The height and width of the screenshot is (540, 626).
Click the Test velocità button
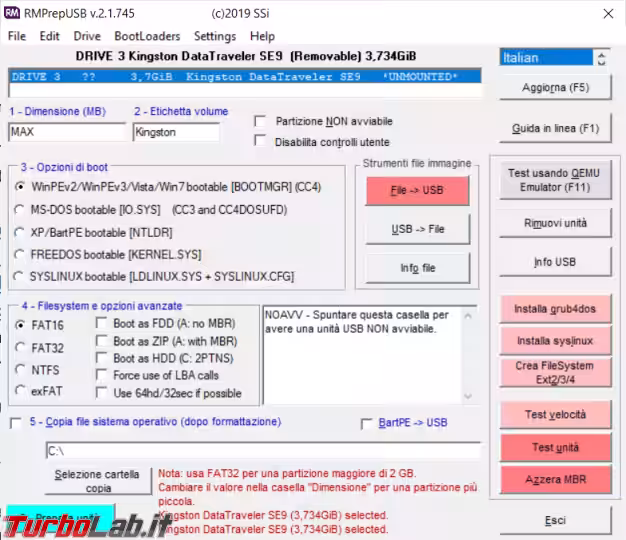tap(555, 415)
